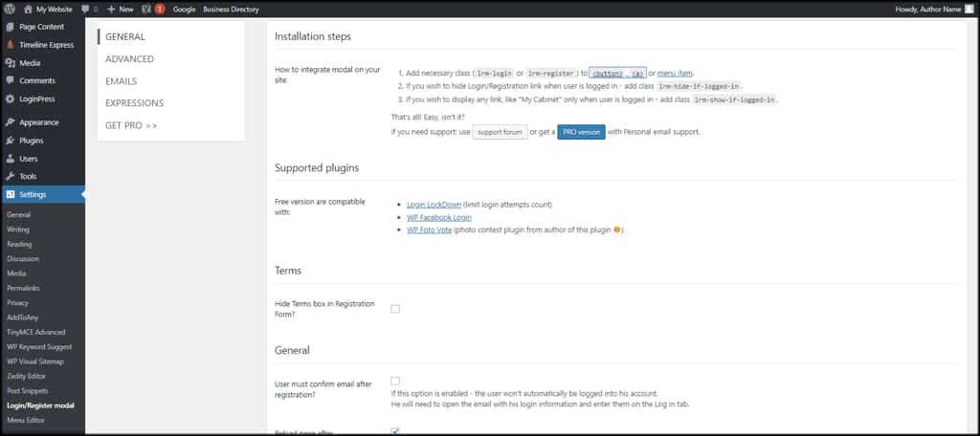Open Plugins via the plug icon
Screen dimensions: 980x436
tap(10, 141)
